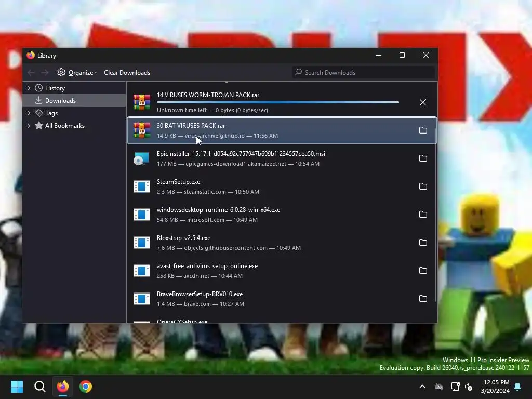Open containing folder for 30 BAT VIRUSES PACK.rar
532x399 pixels.
pos(423,130)
